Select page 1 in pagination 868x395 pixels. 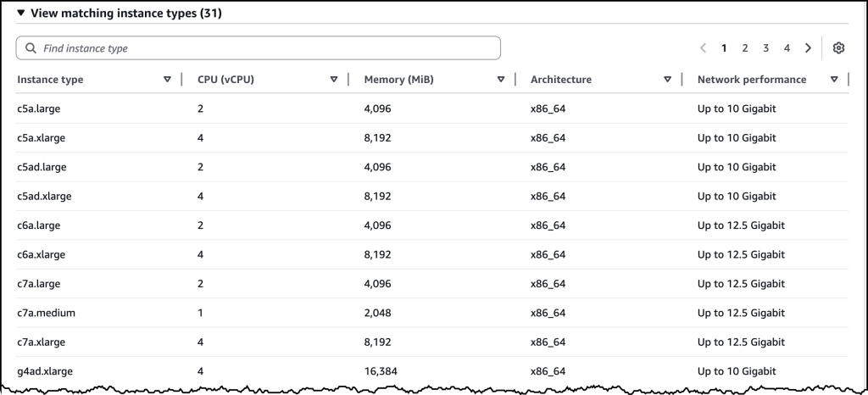coord(724,48)
